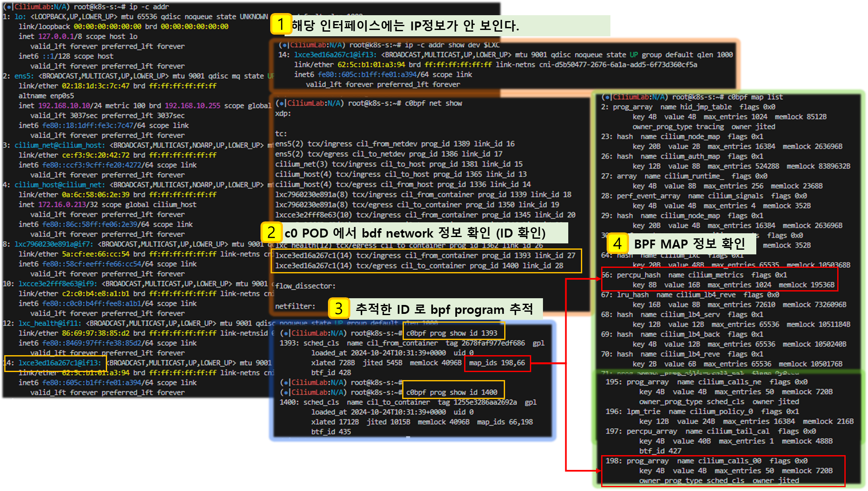Click the red arrowhead pointing at map 198
The height and width of the screenshot is (491, 868).
click(597, 470)
